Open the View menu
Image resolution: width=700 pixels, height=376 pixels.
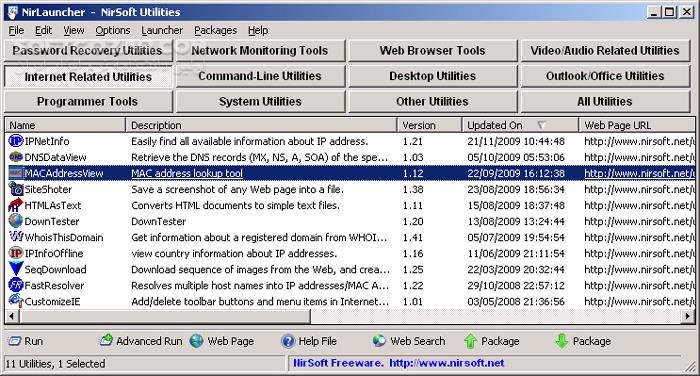coord(74,30)
